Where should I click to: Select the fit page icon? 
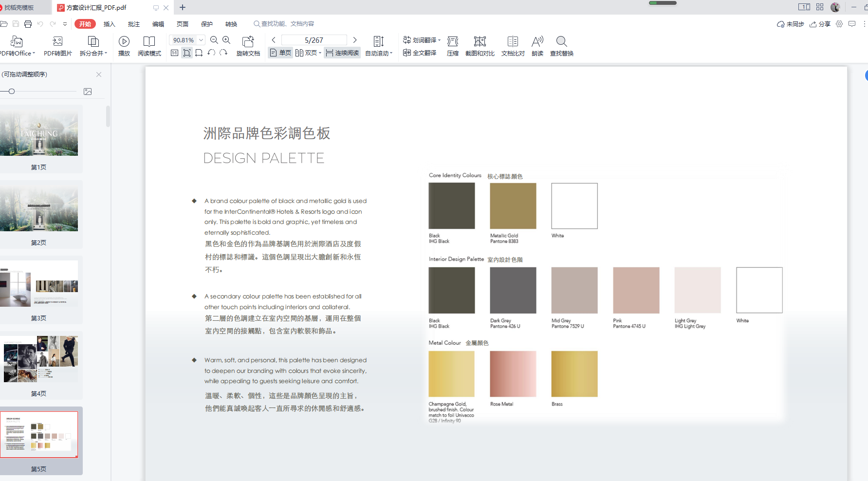point(187,53)
